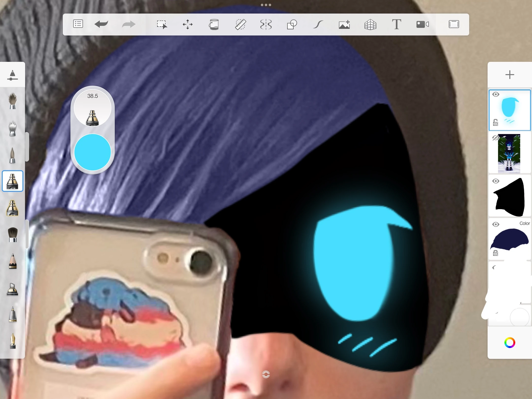Open the Draw Shapes tool
532x399 pixels.
(292, 24)
